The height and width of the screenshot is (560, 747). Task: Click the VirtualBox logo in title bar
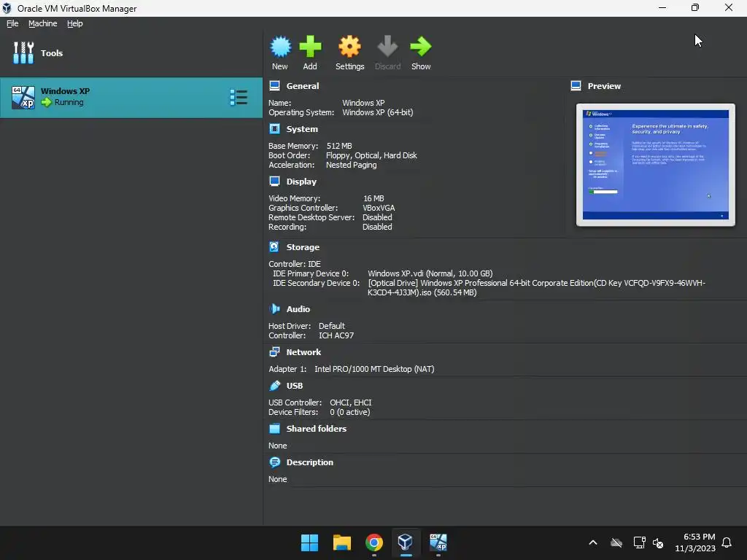tap(7, 8)
